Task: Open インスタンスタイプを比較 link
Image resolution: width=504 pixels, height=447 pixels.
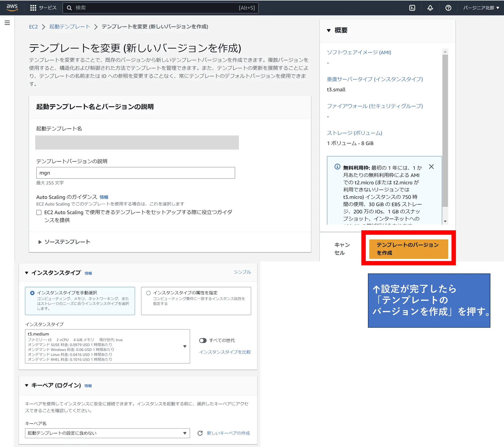Action: click(x=225, y=352)
